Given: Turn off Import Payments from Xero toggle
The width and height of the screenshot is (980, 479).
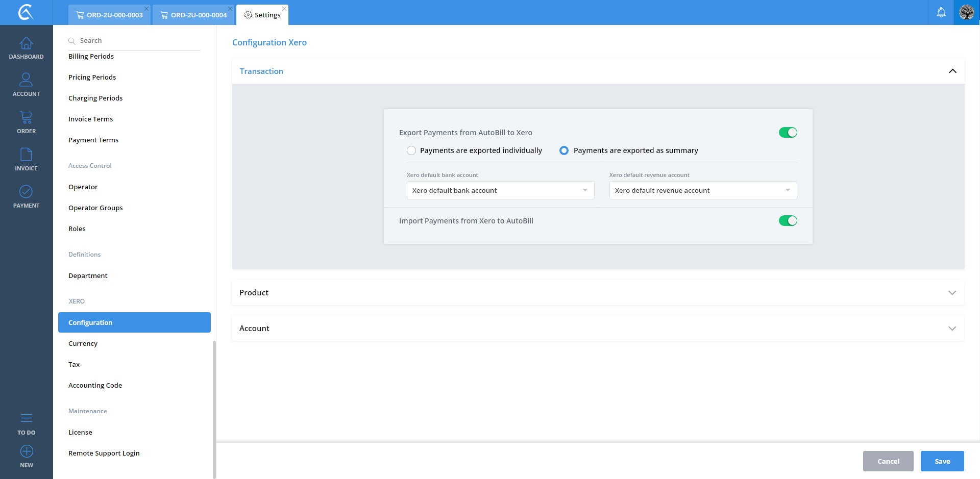Looking at the screenshot, I should 788,221.
